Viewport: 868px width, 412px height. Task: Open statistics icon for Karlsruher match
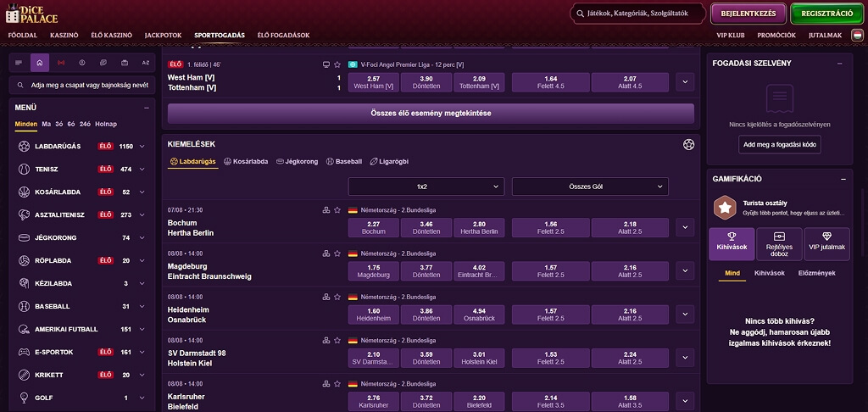pyautogui.click(x=326, y=383)
